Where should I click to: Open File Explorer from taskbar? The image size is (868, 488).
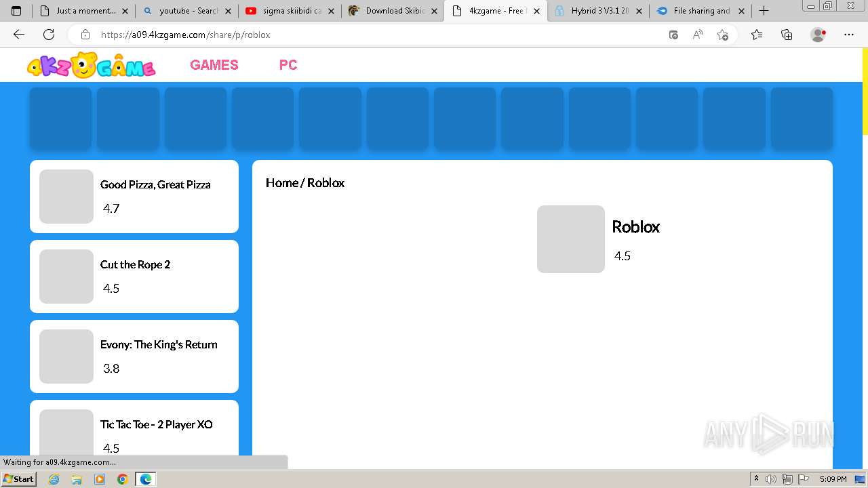[x=77, y=479]
